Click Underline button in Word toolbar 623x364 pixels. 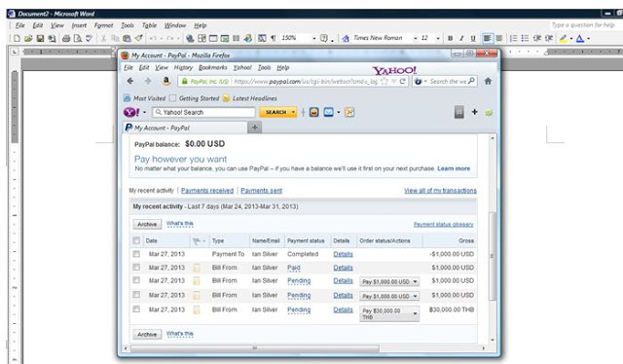point(473,38)
